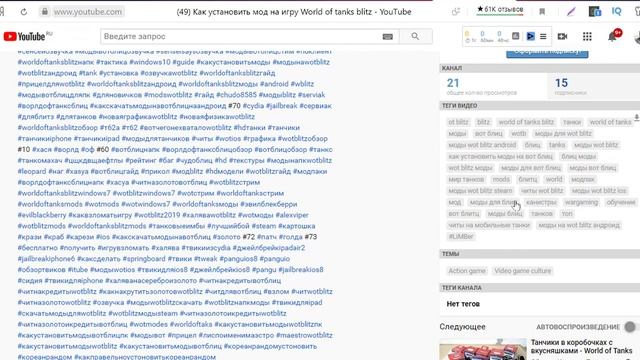
Task: Click the www.youtube.com address bar
Action: 88,12
